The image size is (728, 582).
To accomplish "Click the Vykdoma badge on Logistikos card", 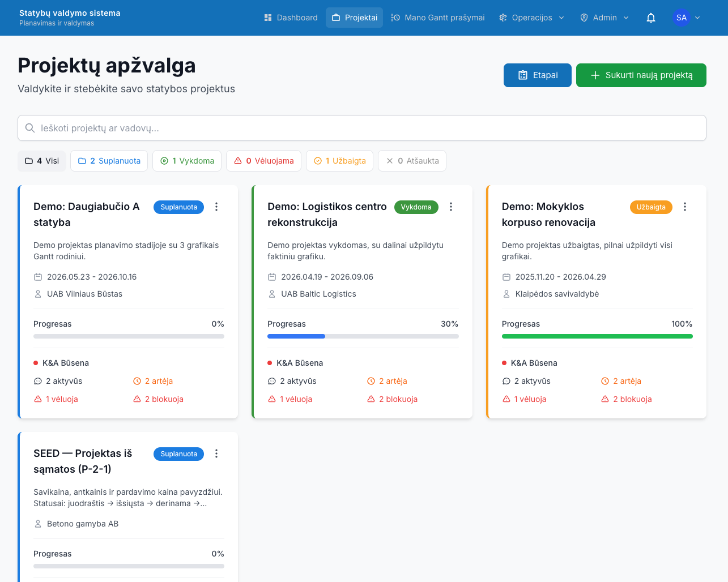I will click(416, 207).
